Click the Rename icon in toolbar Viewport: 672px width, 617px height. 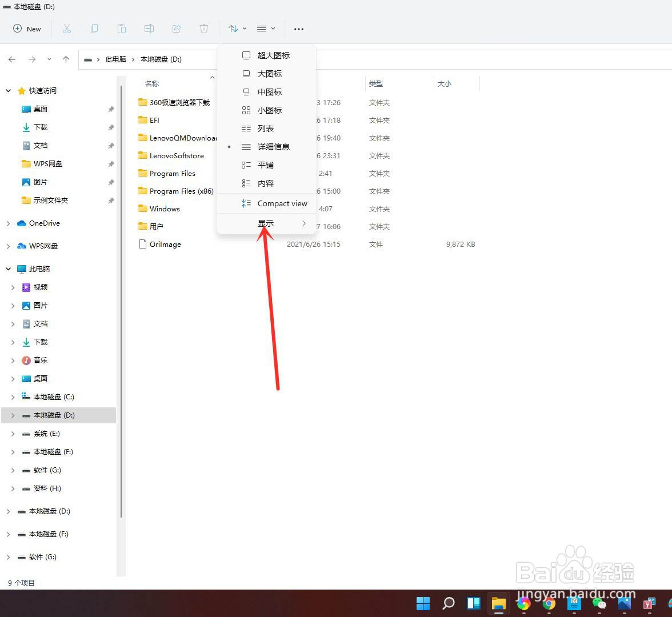point(149,29)
